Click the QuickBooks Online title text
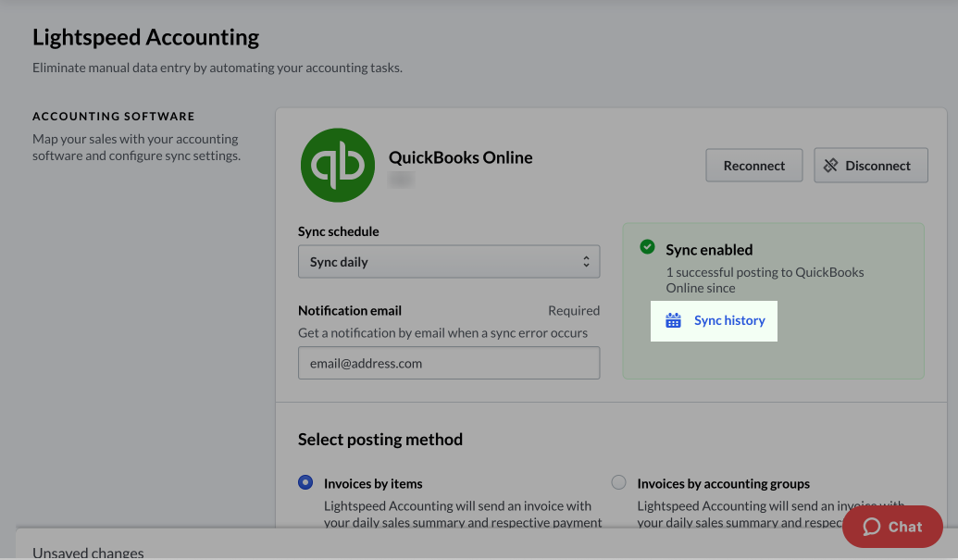 pyautogui.click(x=460, y=157)
